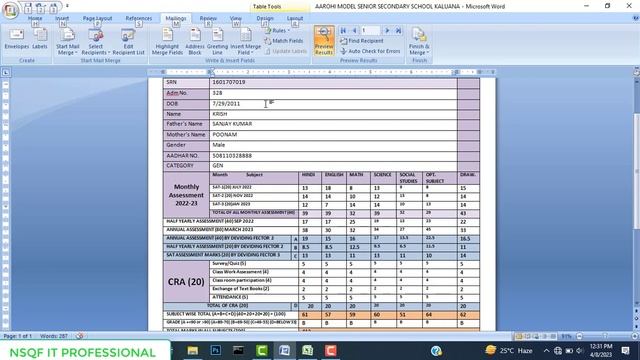Open Select Recipients dropdown

[x=96, y=42]
